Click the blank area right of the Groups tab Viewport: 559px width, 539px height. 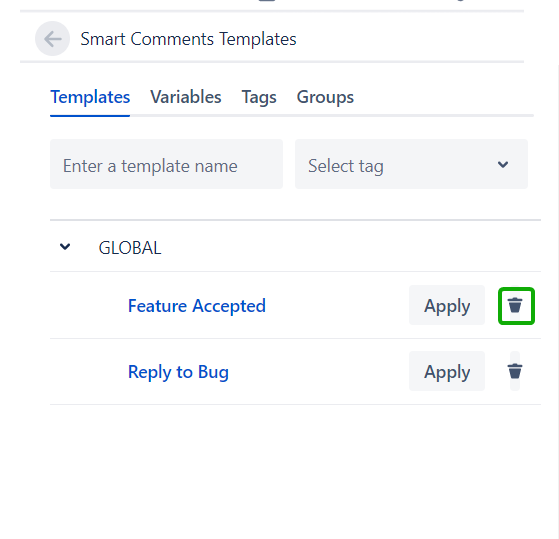tap(442, 97)
